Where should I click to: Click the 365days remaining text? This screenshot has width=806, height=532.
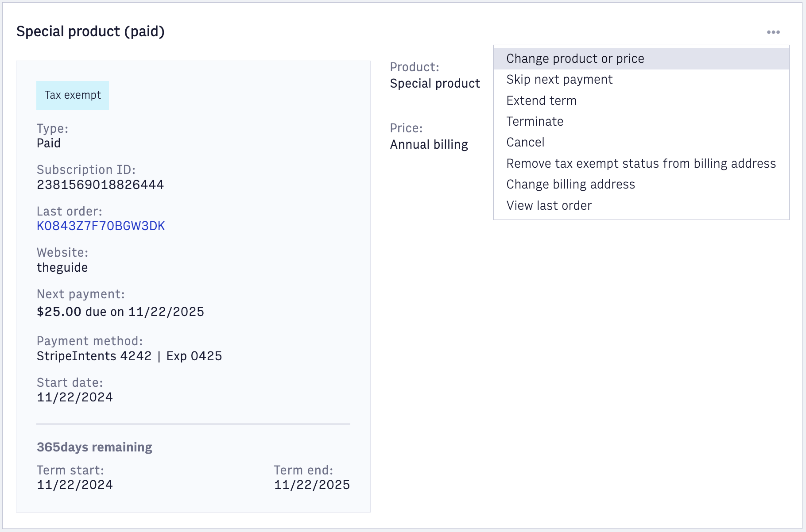[94, 447]
